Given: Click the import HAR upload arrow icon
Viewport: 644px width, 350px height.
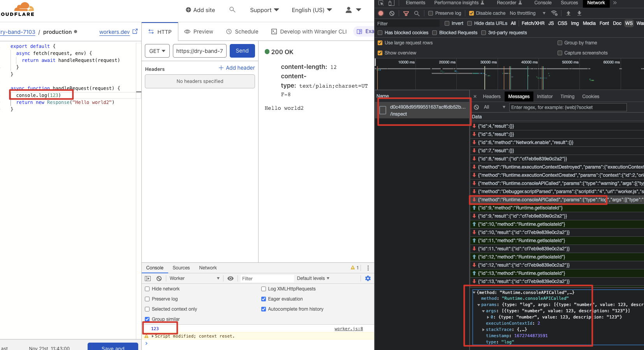Looking at the screenshot, I should pyautogui.click(x=568, y=13).
